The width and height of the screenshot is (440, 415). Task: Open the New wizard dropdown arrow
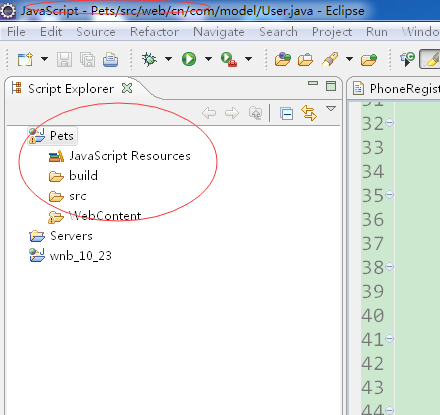[x=44, y=59]
